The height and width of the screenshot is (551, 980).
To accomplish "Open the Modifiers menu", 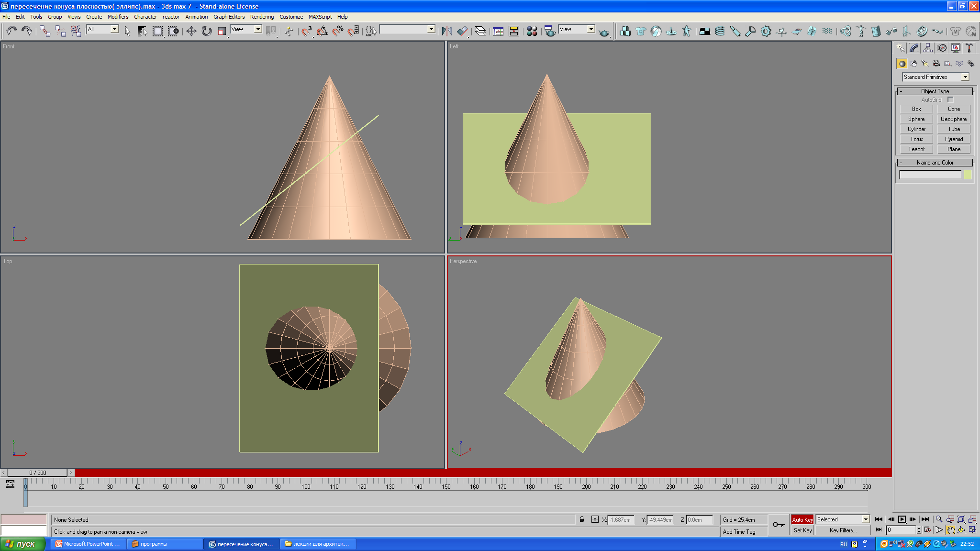I will click(118, 17).
